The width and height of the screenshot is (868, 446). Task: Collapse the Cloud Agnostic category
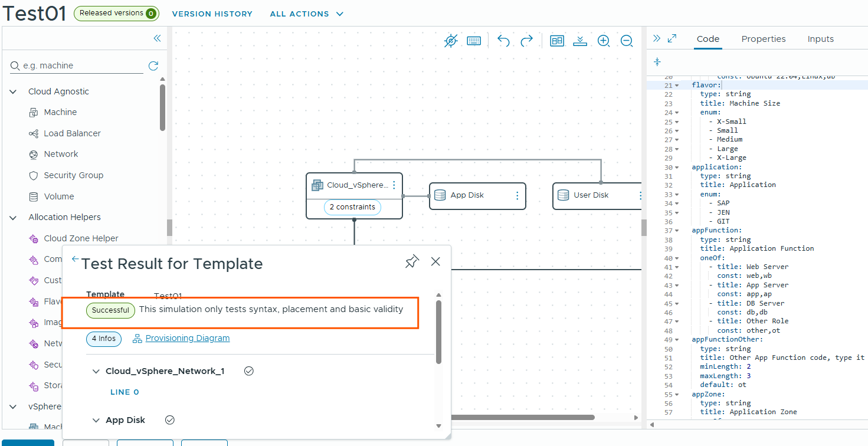pyautogui.click(x=14, y=91)
